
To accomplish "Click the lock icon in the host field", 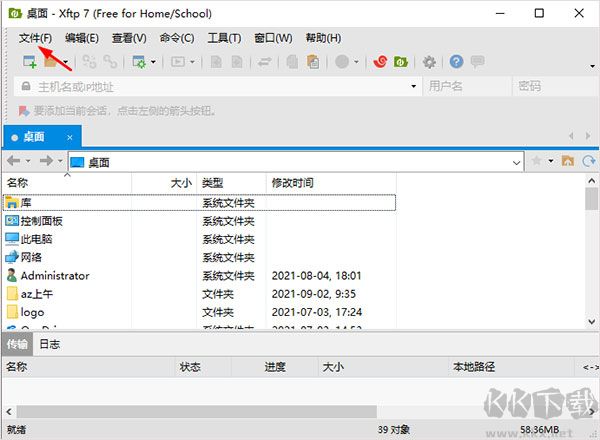I will coord(26,86).
